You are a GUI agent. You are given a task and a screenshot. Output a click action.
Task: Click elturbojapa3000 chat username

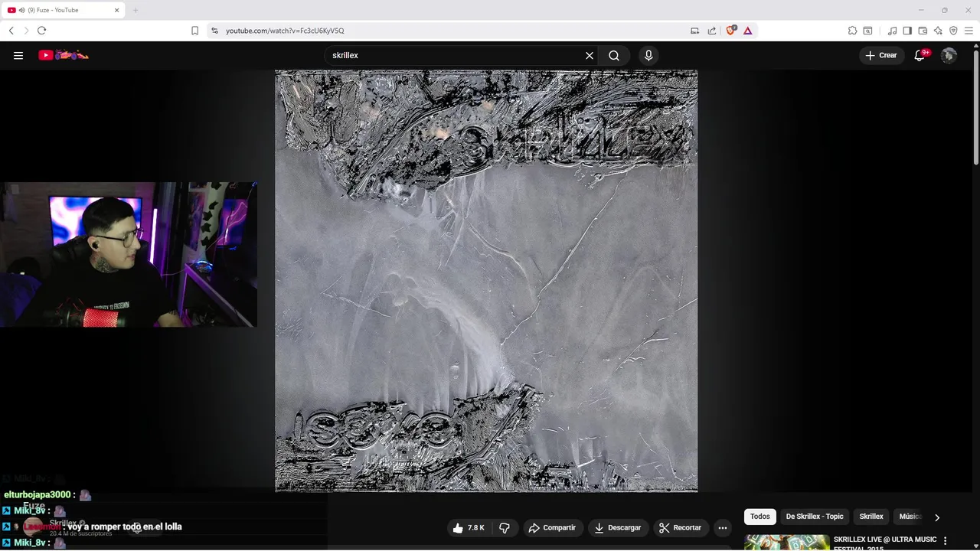point(36,495)
